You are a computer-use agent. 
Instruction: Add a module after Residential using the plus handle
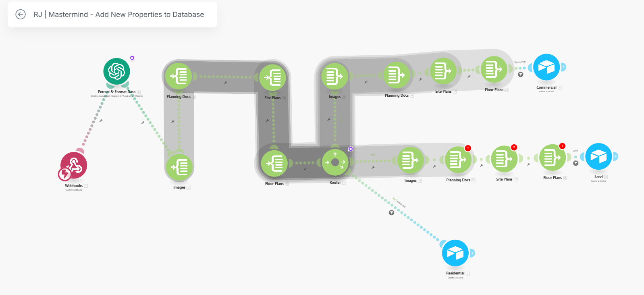pyautogui.click(x=472, y=253)
